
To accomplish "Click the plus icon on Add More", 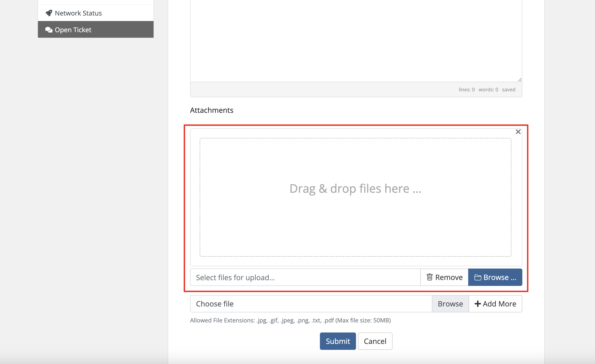I will tap(477, 304).
